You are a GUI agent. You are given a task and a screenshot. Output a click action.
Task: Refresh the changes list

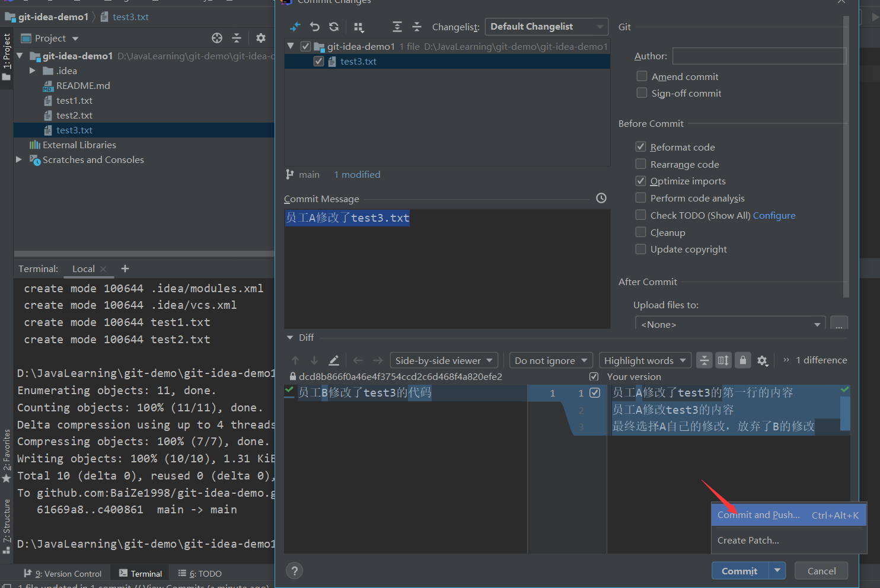pos(334,27)
